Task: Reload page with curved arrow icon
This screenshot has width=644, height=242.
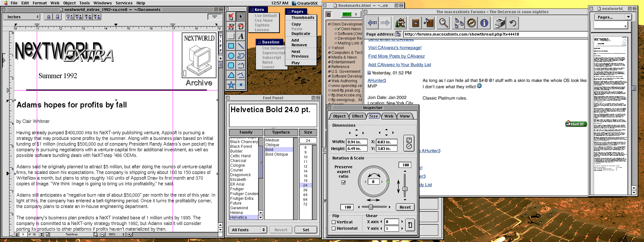Action: 513,23
